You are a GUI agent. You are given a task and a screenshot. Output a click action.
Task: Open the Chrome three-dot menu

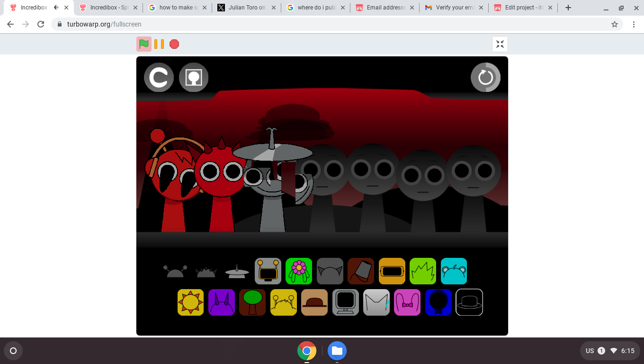[x=634, y=24]
